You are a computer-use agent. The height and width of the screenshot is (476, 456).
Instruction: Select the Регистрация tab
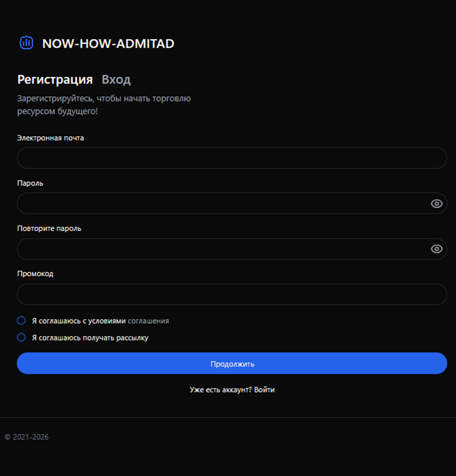coord(55,80)
